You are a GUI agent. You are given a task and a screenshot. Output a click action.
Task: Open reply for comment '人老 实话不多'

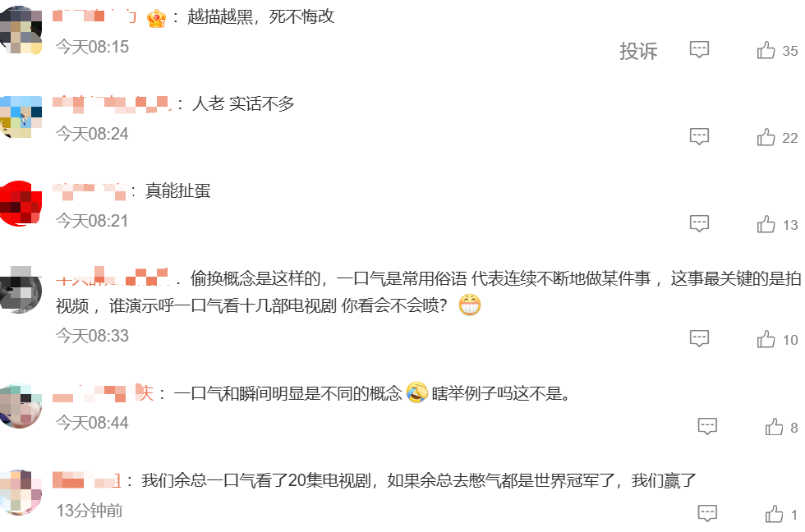click(699, 136)
